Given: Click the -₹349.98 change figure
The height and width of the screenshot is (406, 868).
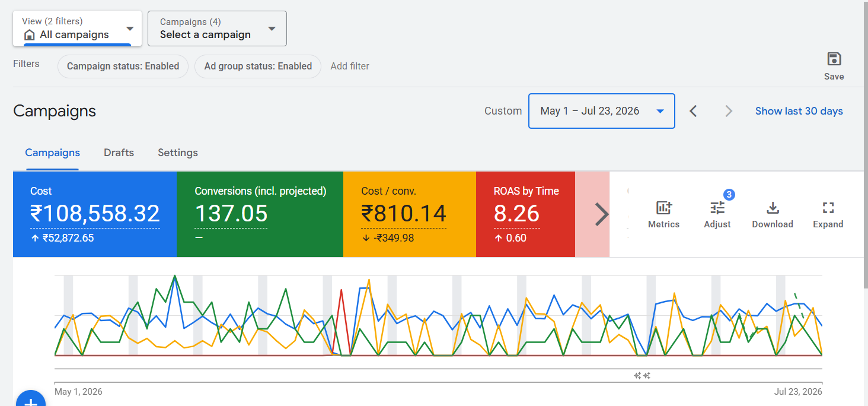Looking at the screenshot, I should [x=392, y=238].
